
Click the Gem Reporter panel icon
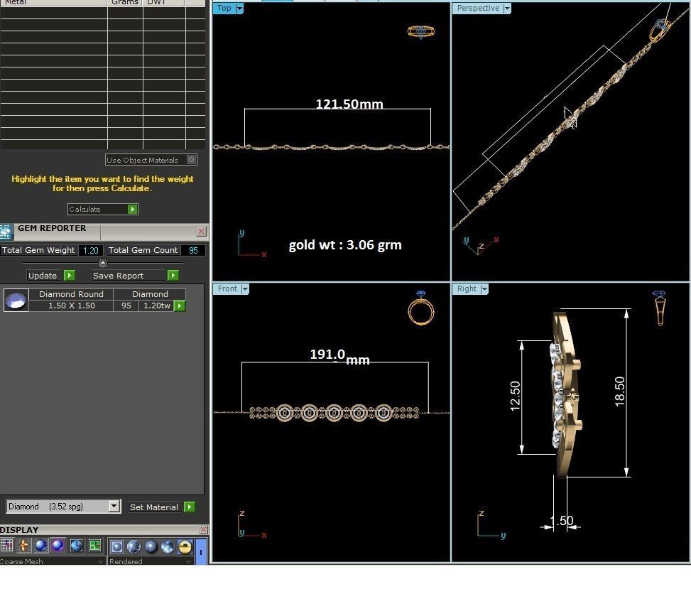click(x=6, y=232)
